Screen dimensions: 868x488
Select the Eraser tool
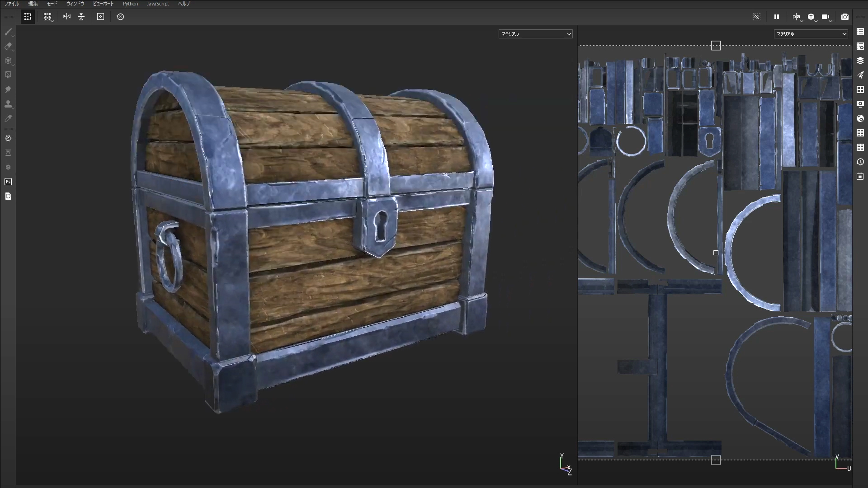coord(8,46)
